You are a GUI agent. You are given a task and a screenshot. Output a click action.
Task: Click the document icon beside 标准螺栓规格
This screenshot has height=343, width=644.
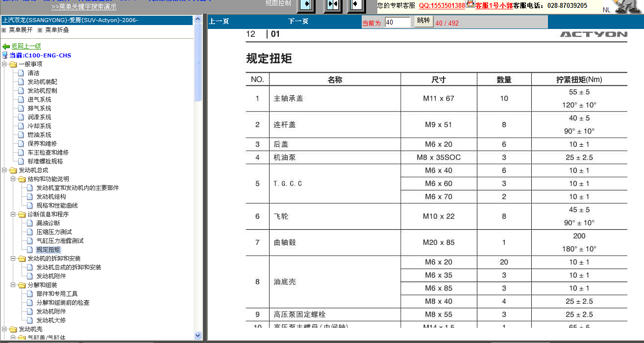pos(21,161)
